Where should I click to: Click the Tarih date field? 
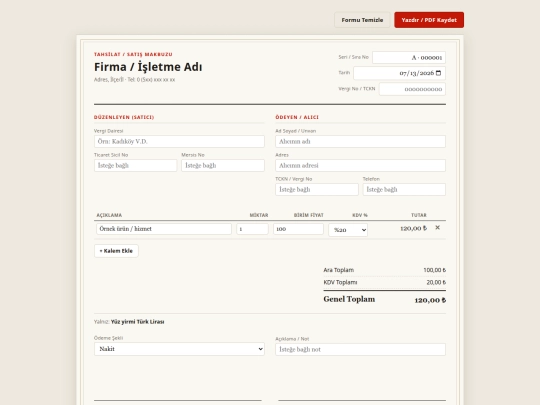tap(399, 73)
